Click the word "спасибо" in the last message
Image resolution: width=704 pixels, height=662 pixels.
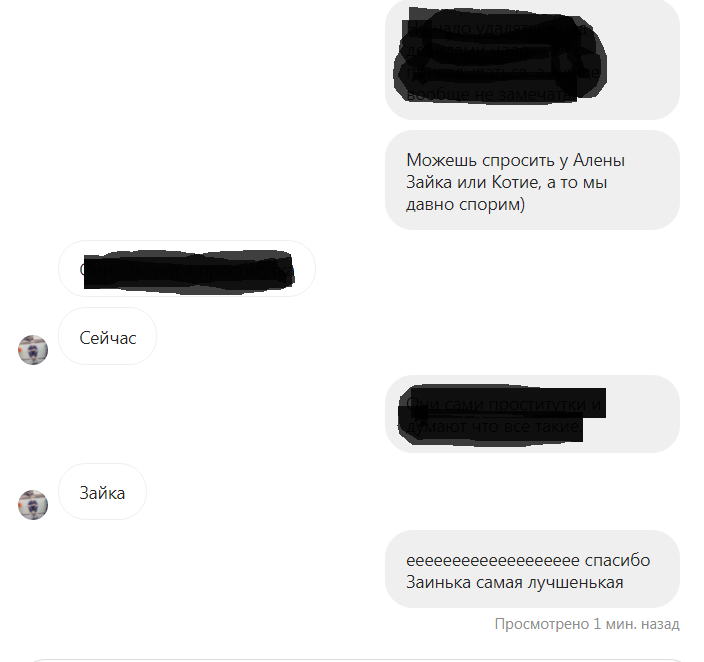point(617,560)
